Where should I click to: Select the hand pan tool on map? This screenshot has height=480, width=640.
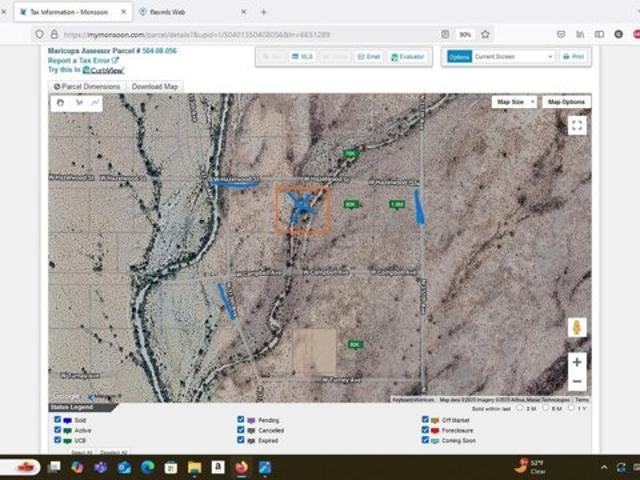pos(61,102)
